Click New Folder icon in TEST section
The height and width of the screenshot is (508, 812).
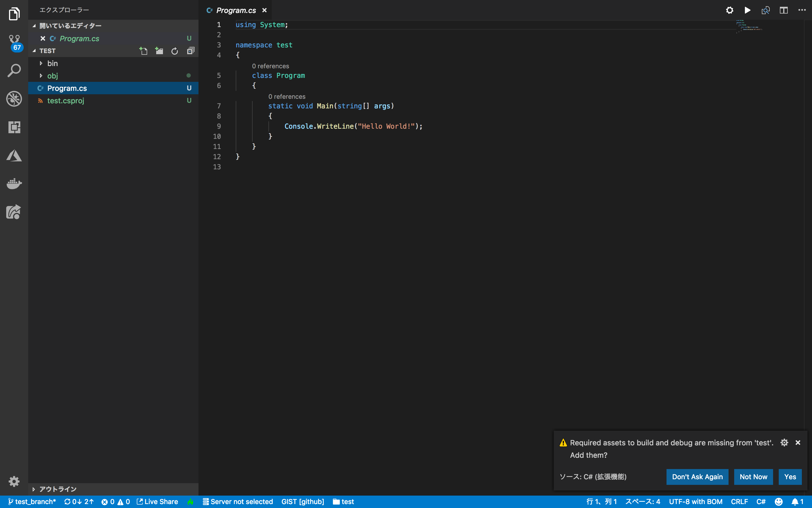coord(159,51)
